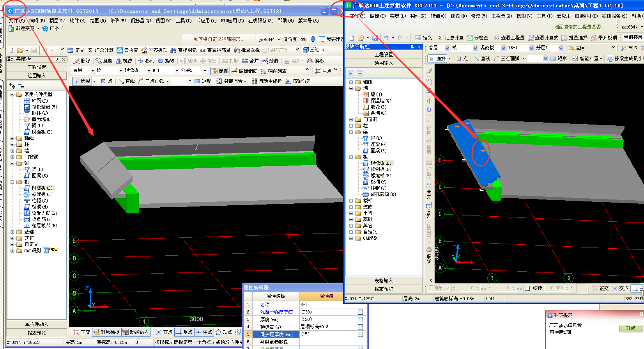Toggle 动态输入 in status bar
This screenshot has width=644, height=349.
[x=135, y=332]
